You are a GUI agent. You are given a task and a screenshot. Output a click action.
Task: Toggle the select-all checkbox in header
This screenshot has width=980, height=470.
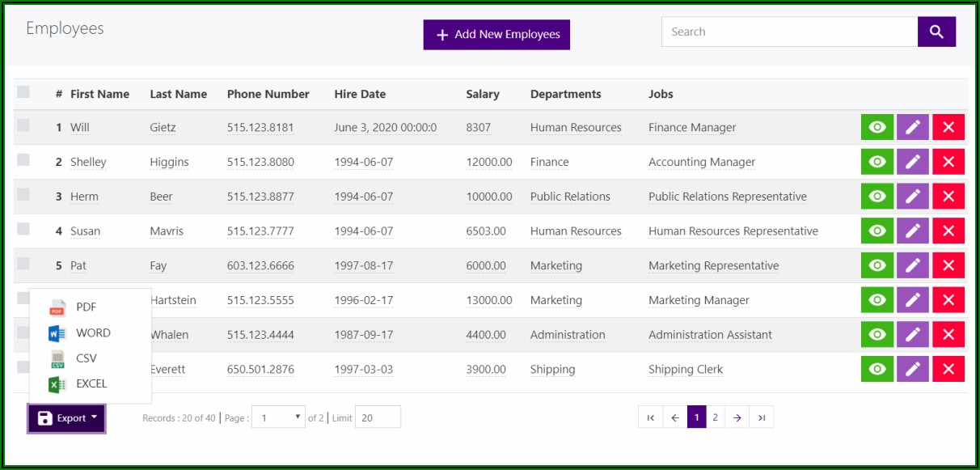coord(23,92)
